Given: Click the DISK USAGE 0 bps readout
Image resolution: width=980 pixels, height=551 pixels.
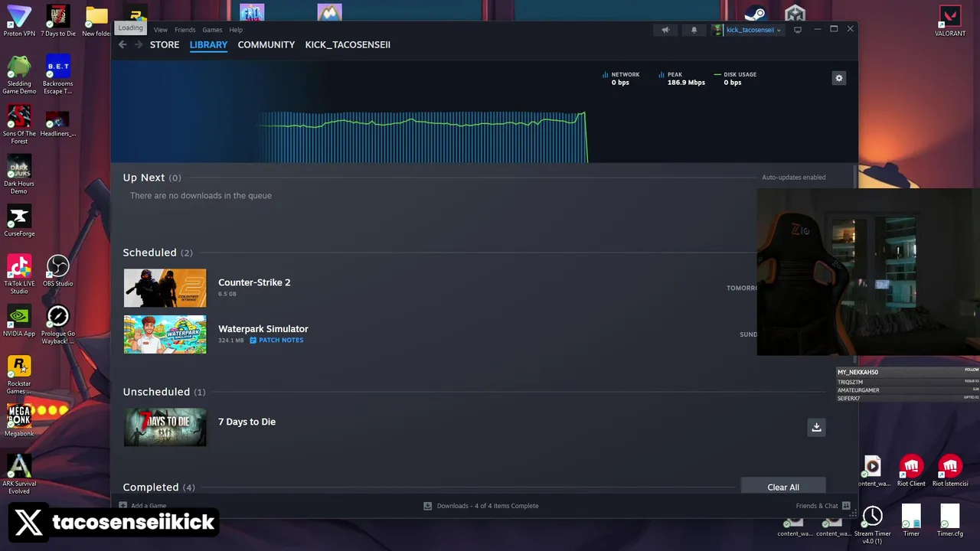Looking at the screenshot, I should click(x=735, y=78).
